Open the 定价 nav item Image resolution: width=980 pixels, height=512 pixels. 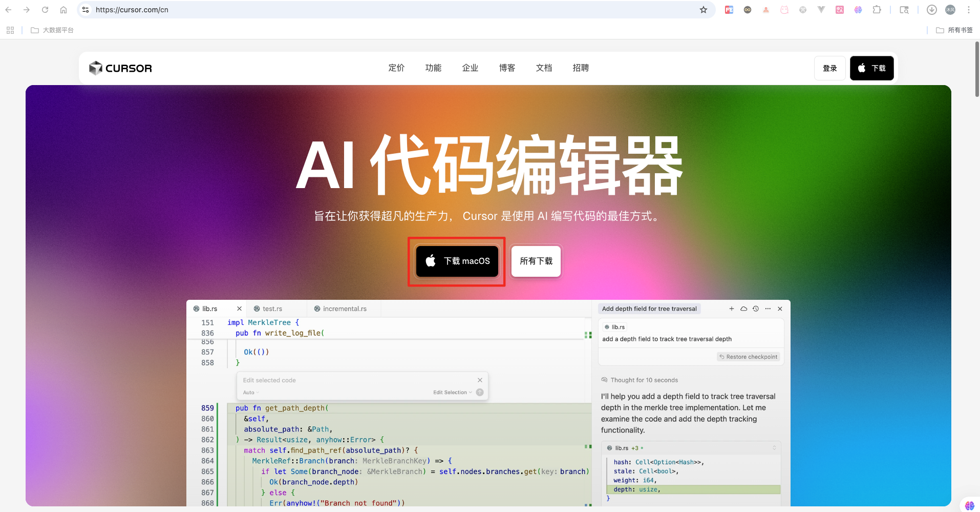396,68
